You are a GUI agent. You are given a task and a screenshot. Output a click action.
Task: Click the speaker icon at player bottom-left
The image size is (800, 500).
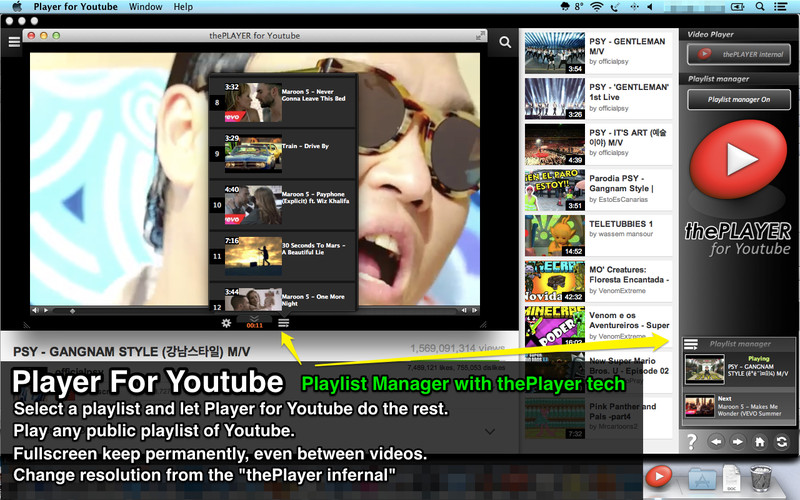tap(35, 310)
